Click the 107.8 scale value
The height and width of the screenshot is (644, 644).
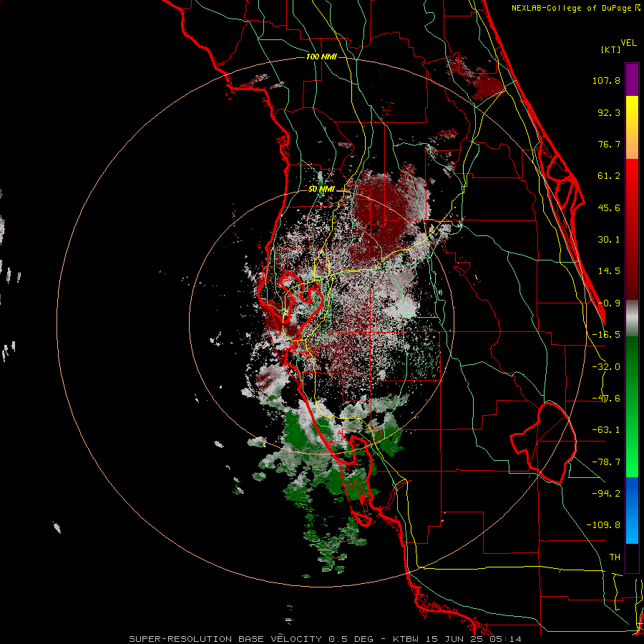click(x=606, y=80)
